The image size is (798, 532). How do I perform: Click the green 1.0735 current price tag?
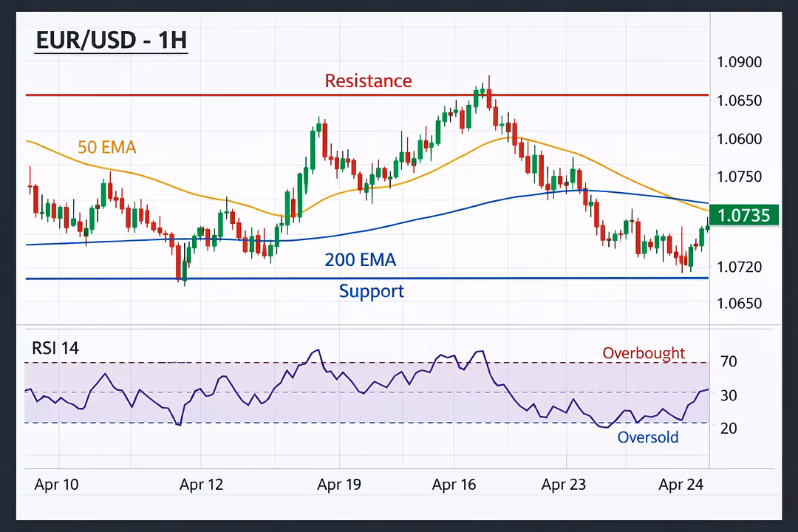744,215
